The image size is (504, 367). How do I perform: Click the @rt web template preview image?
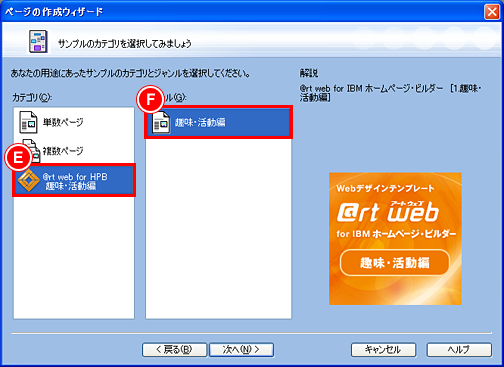395,239
